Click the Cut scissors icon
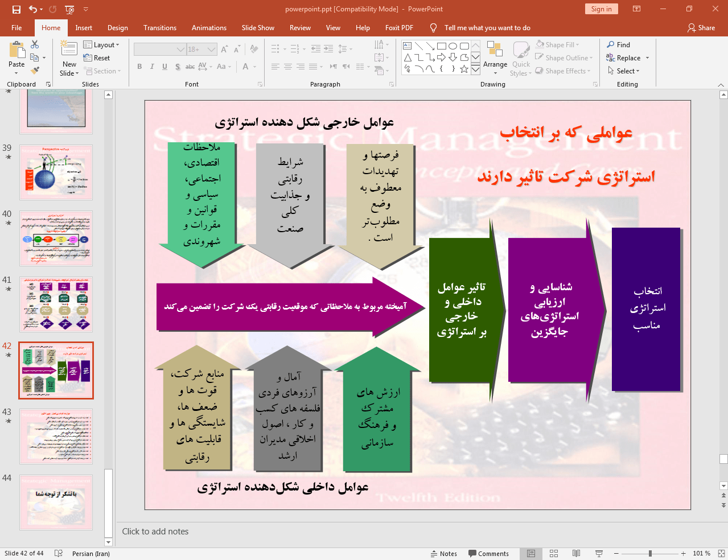Image resolution: width=728 pixels, height=560 pixels. click(35, 44)
